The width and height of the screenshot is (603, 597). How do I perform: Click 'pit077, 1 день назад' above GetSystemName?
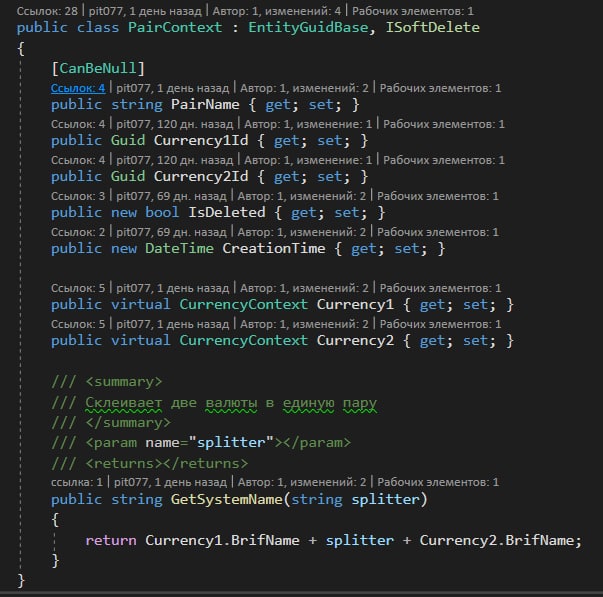tap(170, 482)
